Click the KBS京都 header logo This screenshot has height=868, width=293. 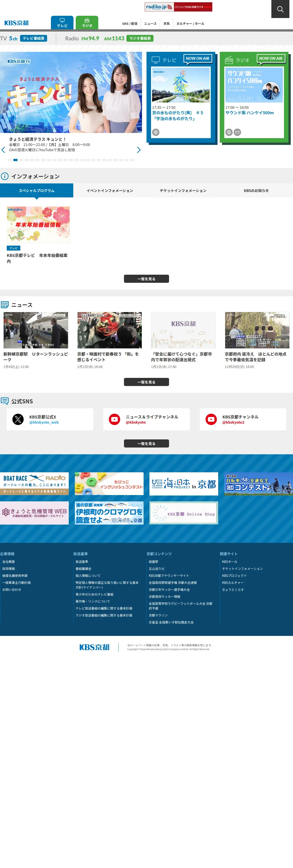click(x=16, y=23)
